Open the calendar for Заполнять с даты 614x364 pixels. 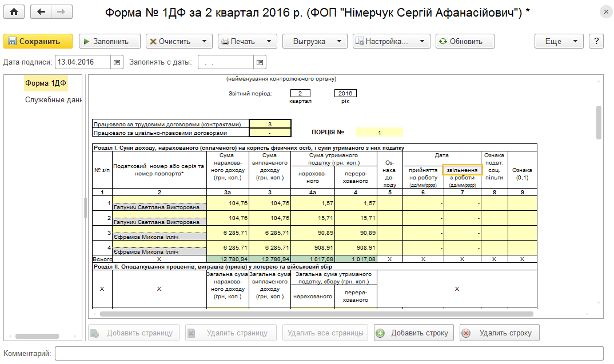[x=260, y=62]
